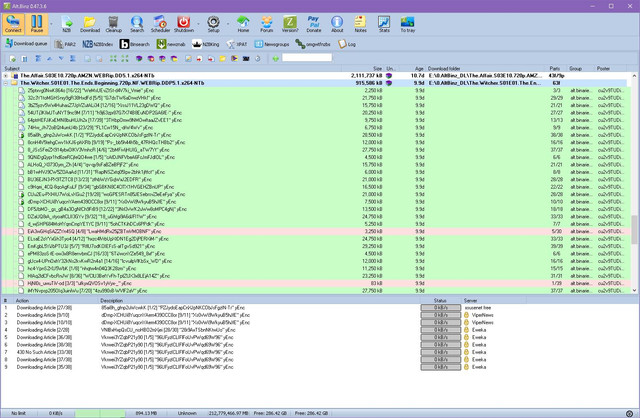The image size is (640, 418).
Task: Click the Version? check icon
Action: (290, 24)
